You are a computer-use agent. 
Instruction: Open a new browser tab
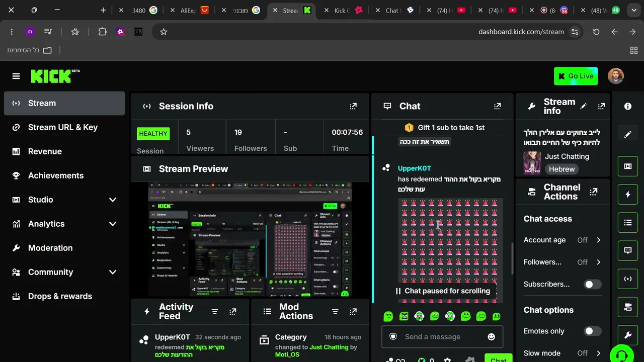tap(103, 10)
